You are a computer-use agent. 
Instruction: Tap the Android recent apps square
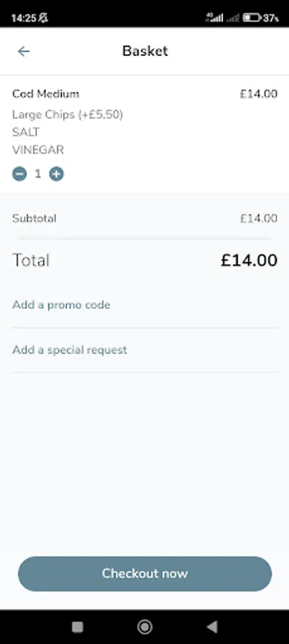tap(77, 627)
